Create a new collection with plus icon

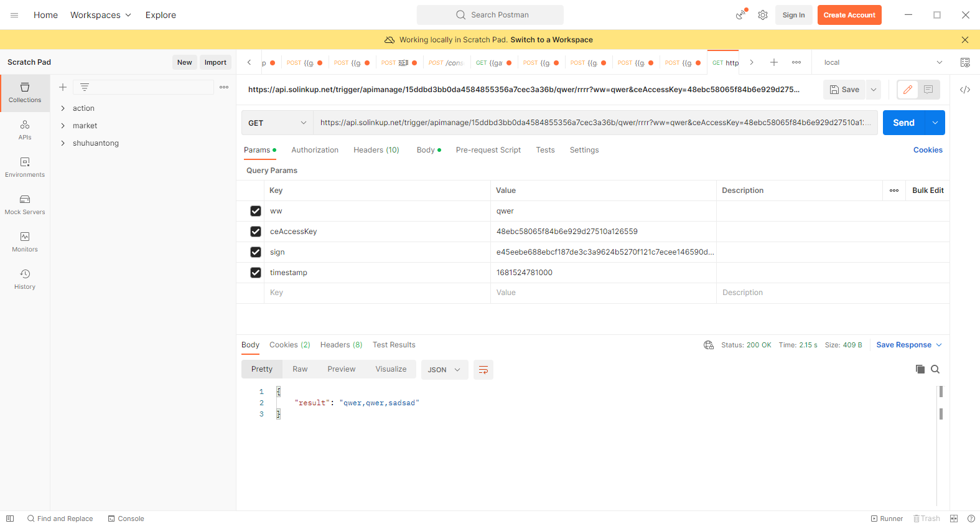63,87
